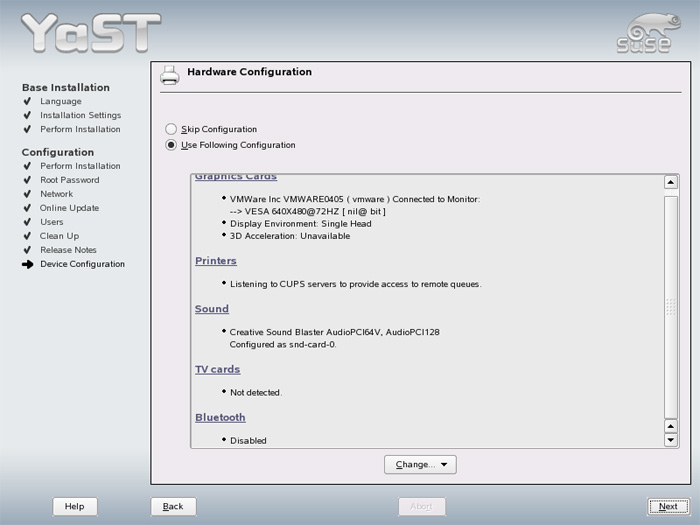
Task: Click the checkmark beside Installation Settings
Action: point(27,115)
